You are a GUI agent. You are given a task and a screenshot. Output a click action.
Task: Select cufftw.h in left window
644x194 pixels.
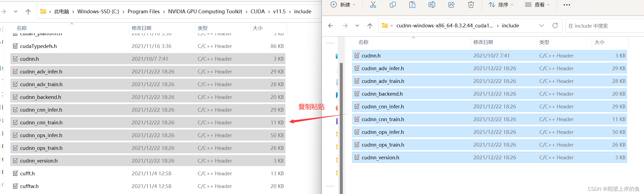coord(148,186)
